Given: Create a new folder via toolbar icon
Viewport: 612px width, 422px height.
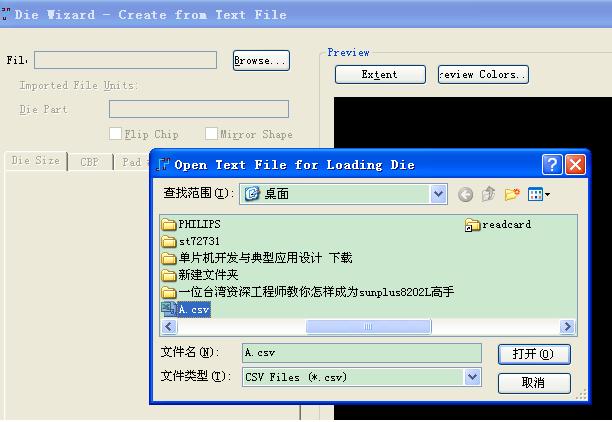Looking at the screenshot, I should (x=513, y=194).
